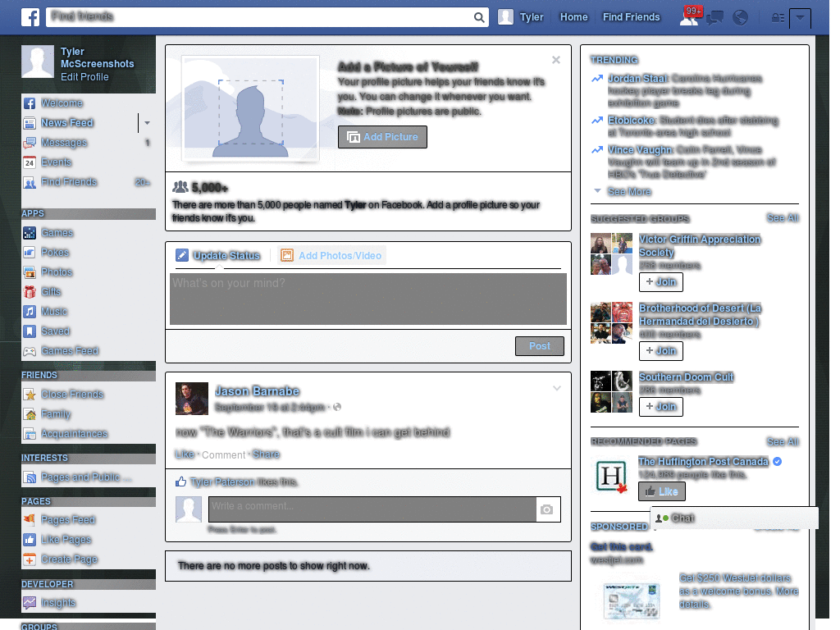The width and height of the screenshot is (840, 630).
Task: Click the WestJet card ad image
Action: pos(632,600)
